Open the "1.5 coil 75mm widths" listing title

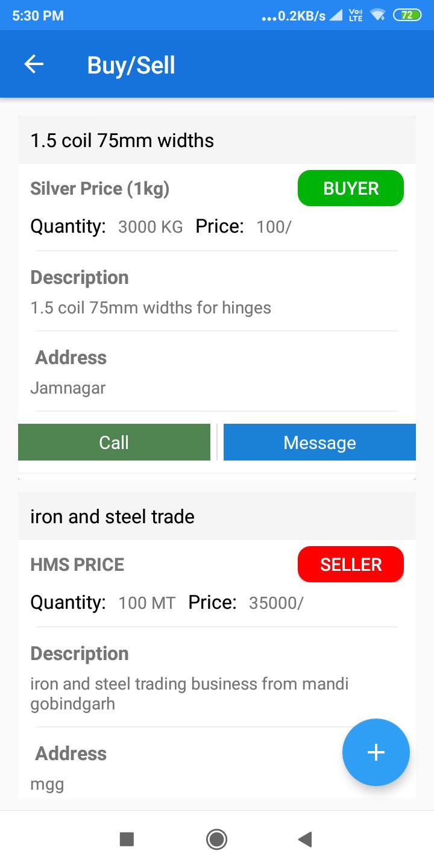click(x=122, y=140)
